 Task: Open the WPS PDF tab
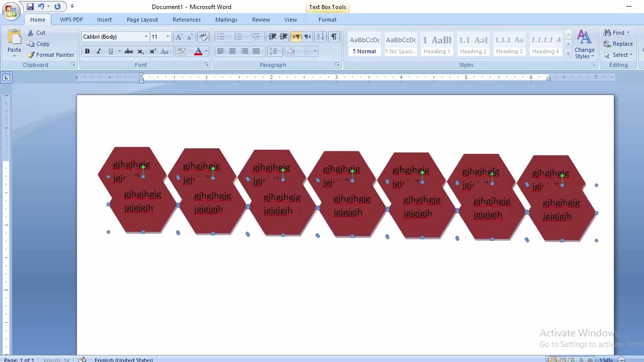tap(71, 20)
